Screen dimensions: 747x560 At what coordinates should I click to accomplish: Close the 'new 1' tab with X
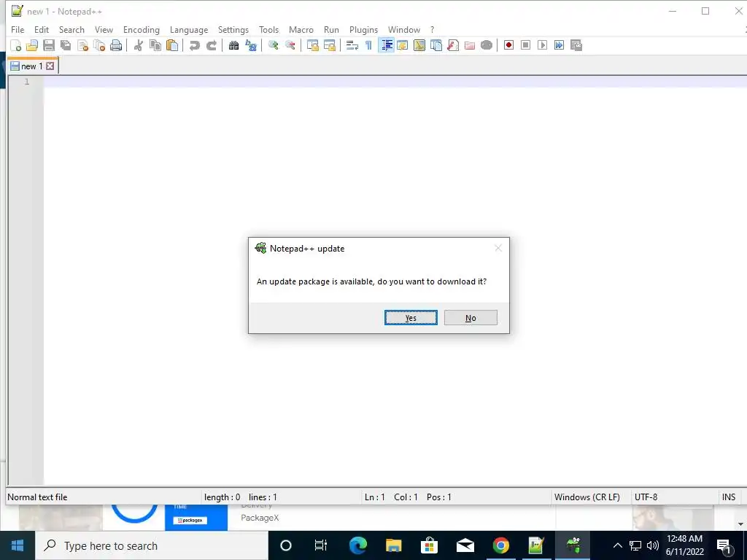pyautogui.click(x=50, y=66)
